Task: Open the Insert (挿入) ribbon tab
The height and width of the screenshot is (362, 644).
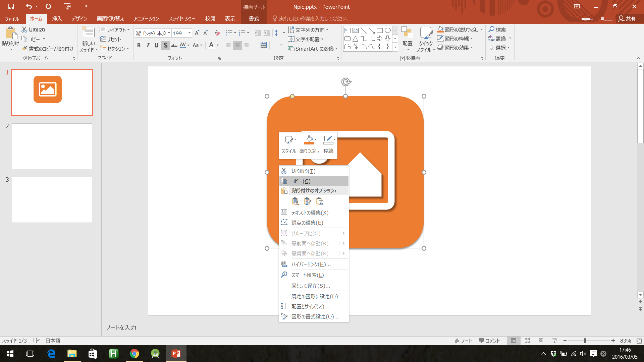Action: [x=57, y=18]
